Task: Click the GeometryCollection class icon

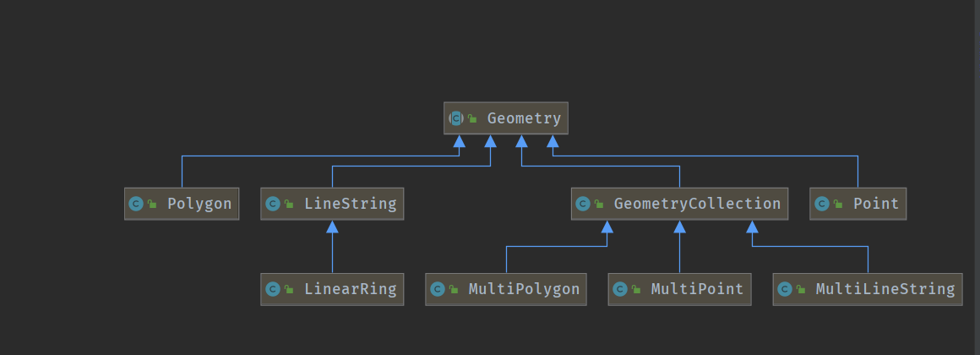Action: click(582, 204)
